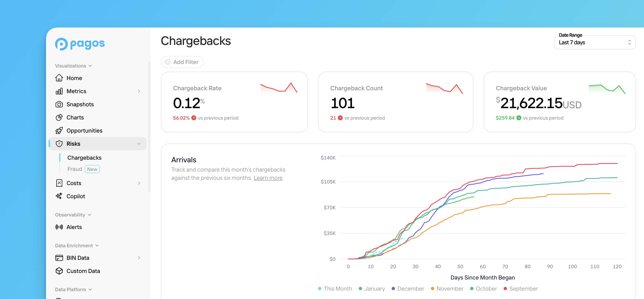This screenshot has width=644, height=299.
Task: Click the Alerts broadcast icon
Action: (x=59, y=227)
